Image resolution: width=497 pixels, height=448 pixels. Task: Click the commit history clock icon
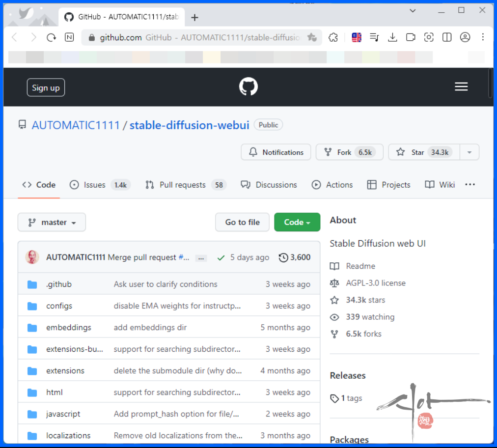pyautogui.click(x=283, y=257)
